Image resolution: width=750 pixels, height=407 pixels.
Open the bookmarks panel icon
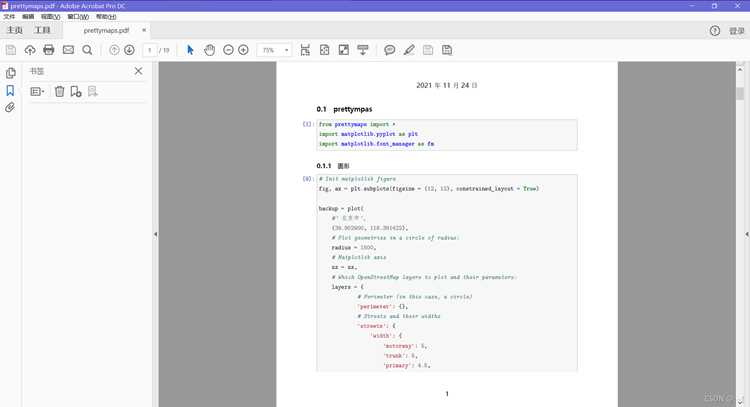(x=10, y=90)
